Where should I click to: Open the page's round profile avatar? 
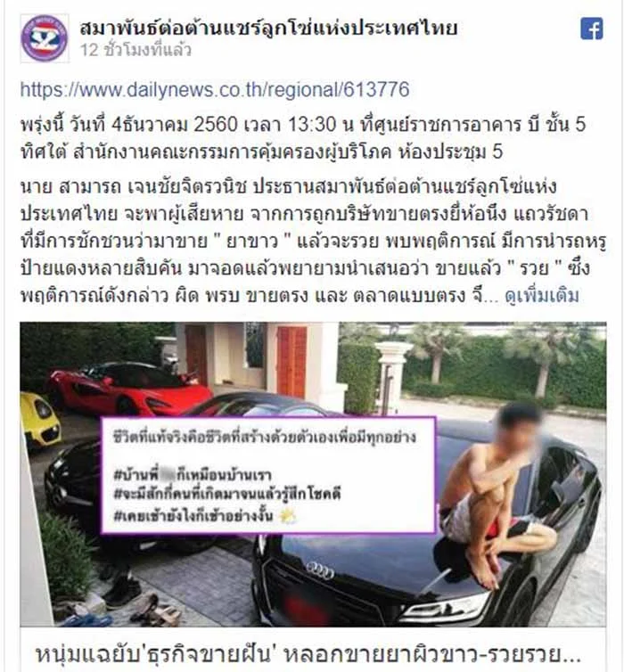pos(45,38)
